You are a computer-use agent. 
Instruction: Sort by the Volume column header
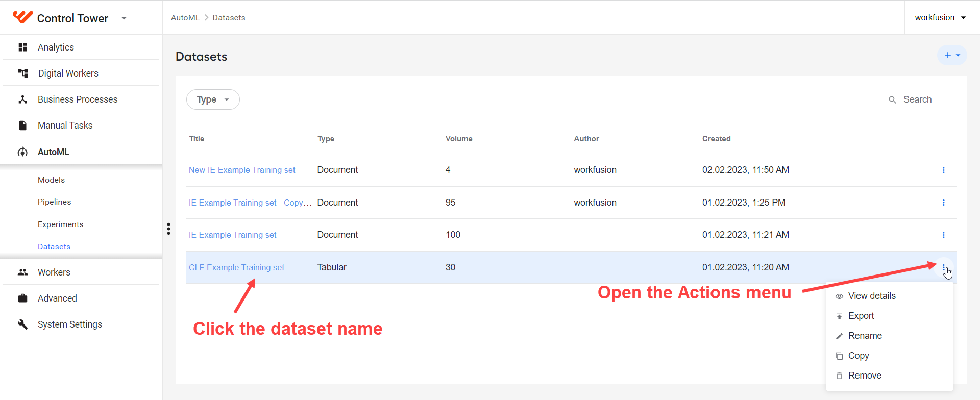pyautogui.click(x=459, y=139)
